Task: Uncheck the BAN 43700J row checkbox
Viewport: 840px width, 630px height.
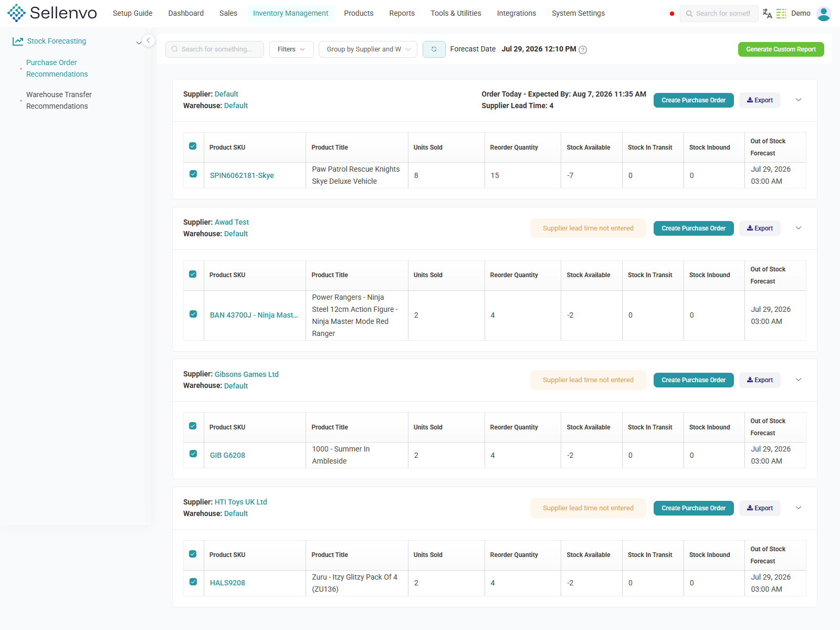Action: pyautogui.click(x=193, y=314)
